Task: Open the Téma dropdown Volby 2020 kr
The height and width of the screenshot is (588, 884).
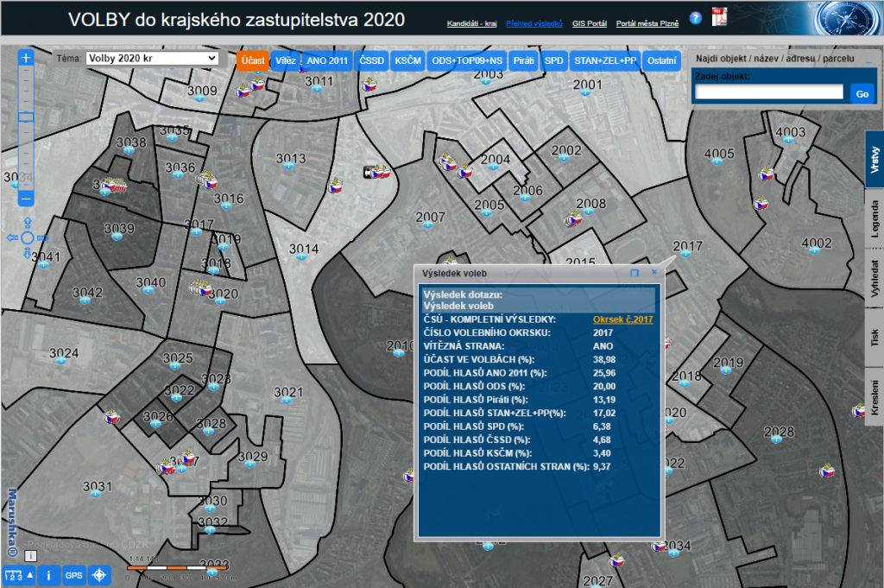Action: coord(152,58)
